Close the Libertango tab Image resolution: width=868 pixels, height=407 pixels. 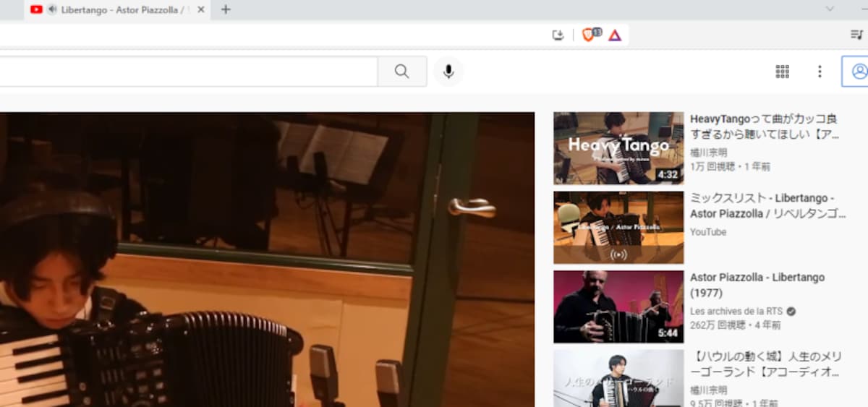coord(201,9)
